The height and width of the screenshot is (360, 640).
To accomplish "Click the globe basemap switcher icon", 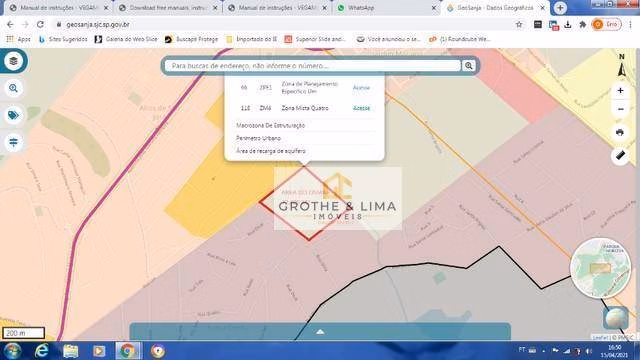I will [616, 318].
